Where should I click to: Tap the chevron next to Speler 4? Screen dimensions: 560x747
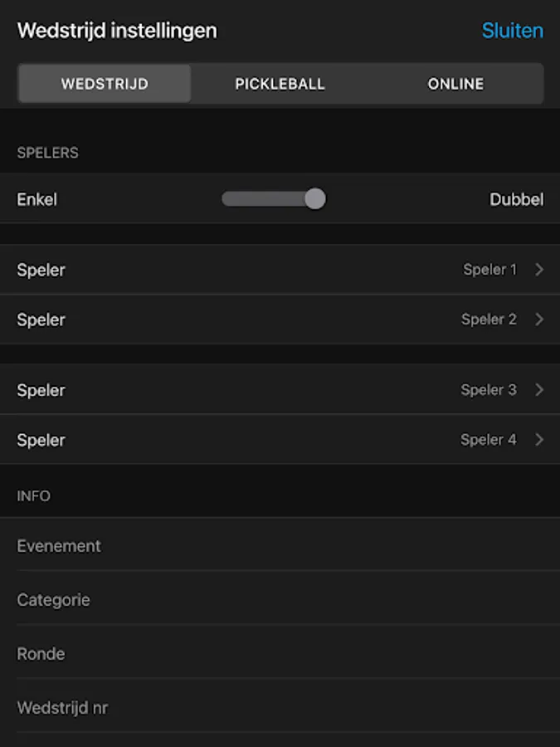tap(539, 440)
